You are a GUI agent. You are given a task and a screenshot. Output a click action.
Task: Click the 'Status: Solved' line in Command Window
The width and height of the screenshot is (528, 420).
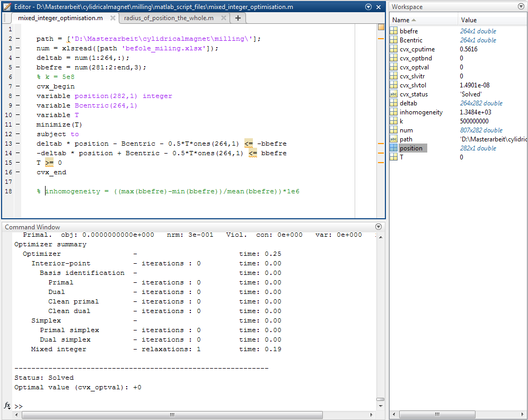point(44,378)
